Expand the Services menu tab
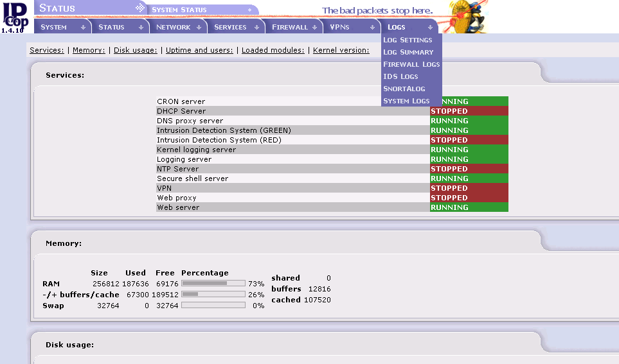619x364 pixels. click(x=230, y=27)
